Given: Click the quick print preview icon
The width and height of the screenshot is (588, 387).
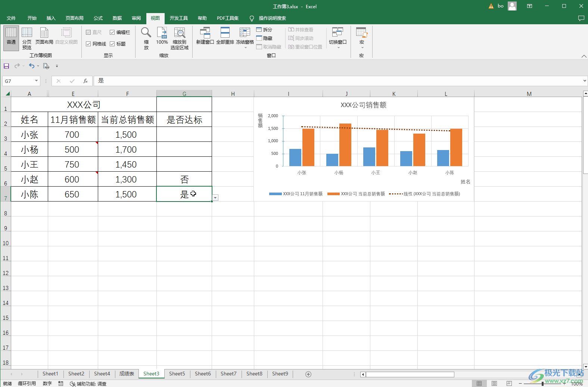Looking at the screenshot, I should click(x=46, y=66).
